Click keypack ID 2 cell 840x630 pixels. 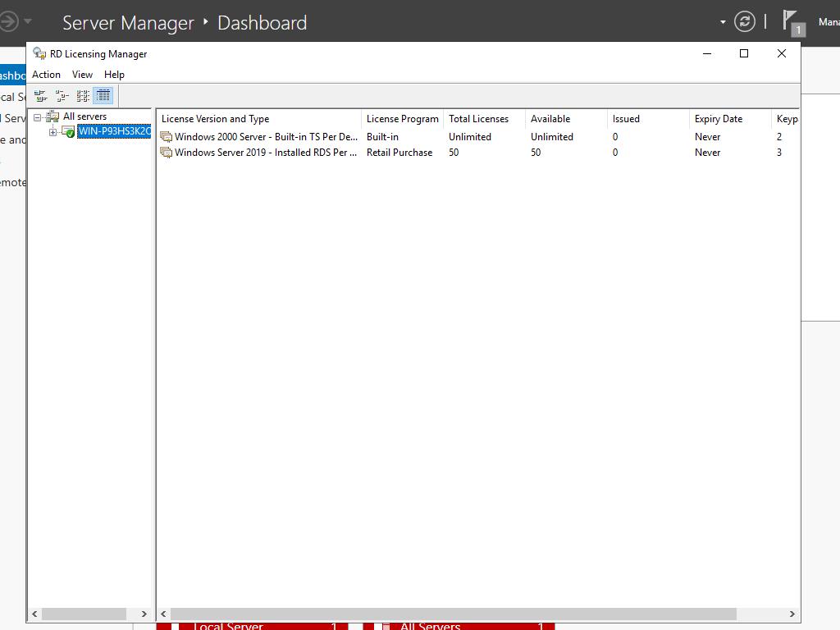point(779,137)
